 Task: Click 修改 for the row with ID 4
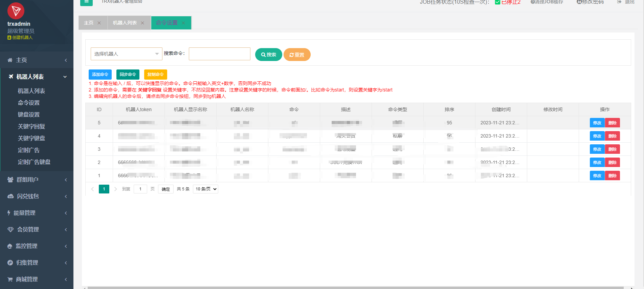[x=597, y=136]
